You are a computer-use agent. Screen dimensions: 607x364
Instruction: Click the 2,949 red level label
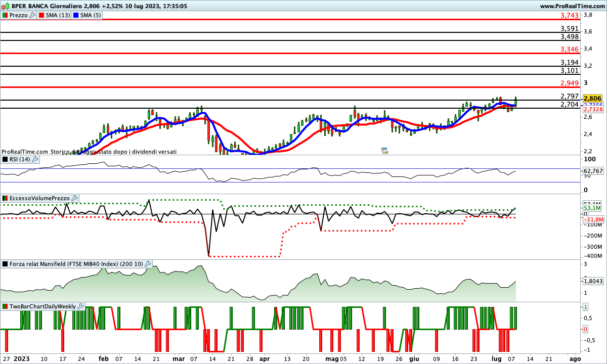[x=570, y=83]
